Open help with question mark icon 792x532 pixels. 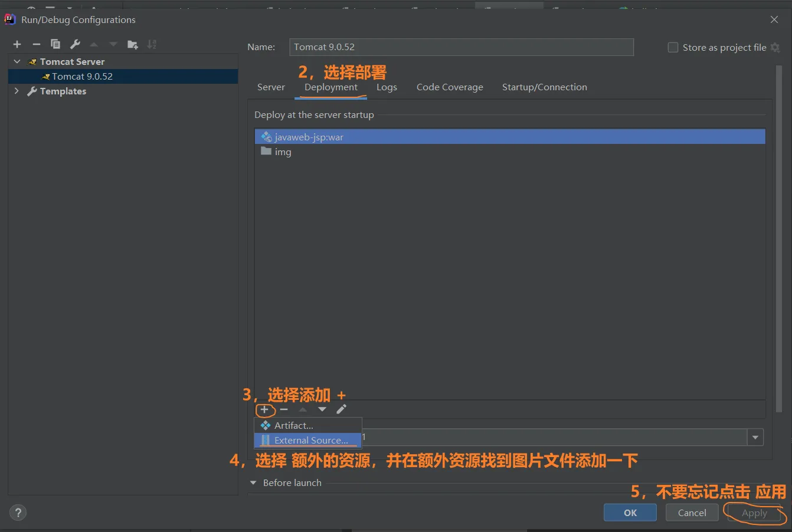[x=18, y=513]
